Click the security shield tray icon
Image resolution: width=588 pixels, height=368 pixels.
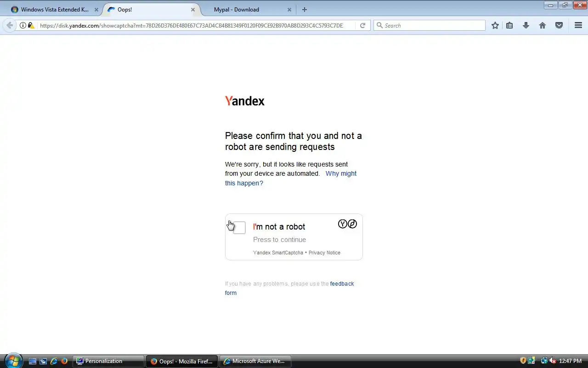pyautogui.click(x=523, y=361)
